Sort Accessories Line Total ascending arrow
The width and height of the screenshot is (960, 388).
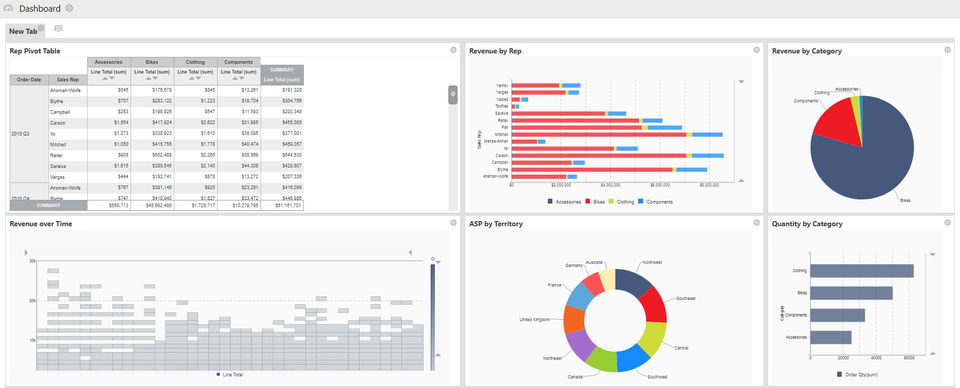click(x=105, y=78)
